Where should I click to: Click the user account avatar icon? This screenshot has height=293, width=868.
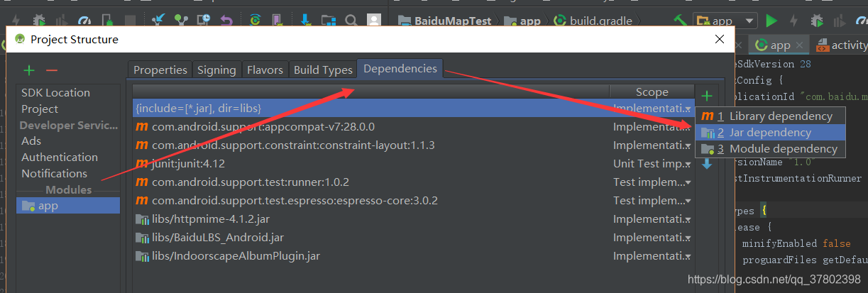(x=373, y=21)
